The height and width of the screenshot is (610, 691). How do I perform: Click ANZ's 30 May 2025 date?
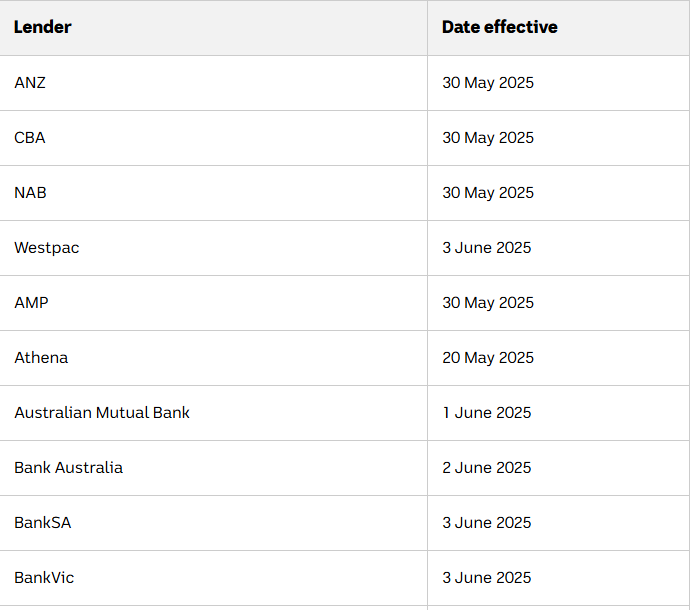(x=488, y=83)
